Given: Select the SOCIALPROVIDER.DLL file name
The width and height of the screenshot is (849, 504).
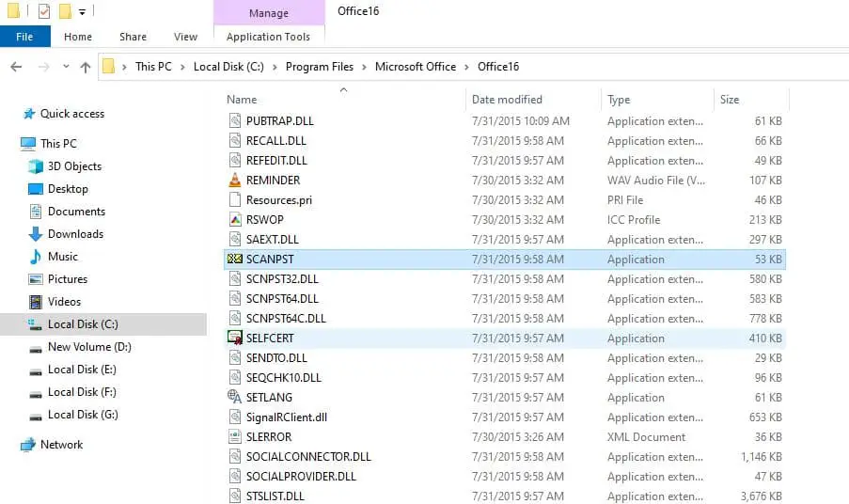Looking at the screenshot, I should (x=301, y=477).
